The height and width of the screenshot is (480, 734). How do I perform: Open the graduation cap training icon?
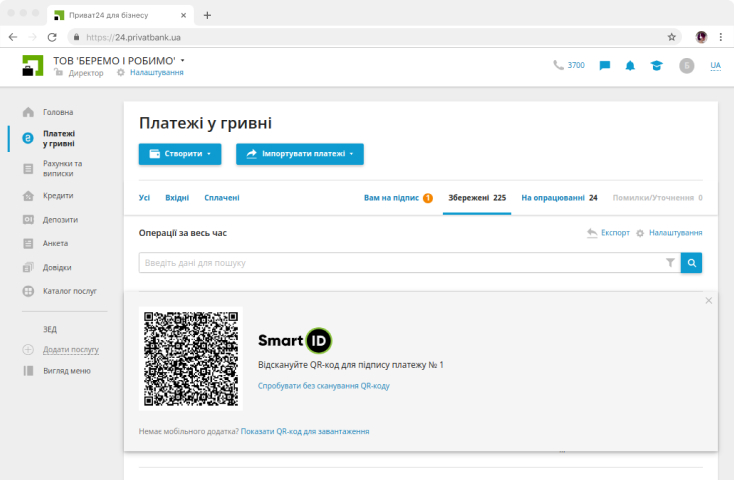[x=656, y=66]
